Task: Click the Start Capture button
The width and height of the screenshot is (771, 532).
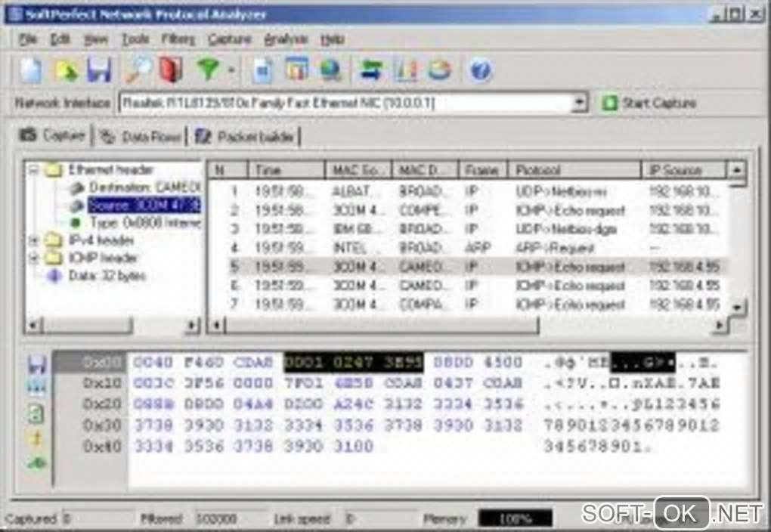Action: pos(649,103)
